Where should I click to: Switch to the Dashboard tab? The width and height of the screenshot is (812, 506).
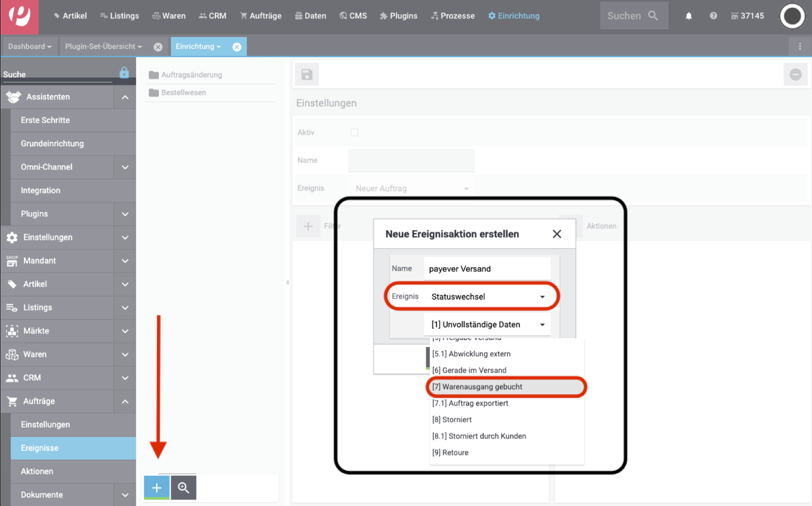click(x=30, y=46)
